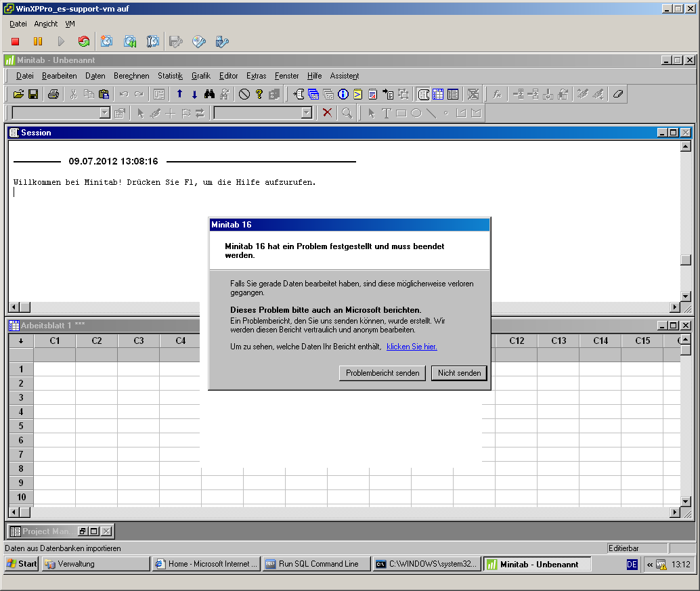The image size is (700, 591).
Task: Show the Session folder scroll icon
Action: (x=299, y=94)
